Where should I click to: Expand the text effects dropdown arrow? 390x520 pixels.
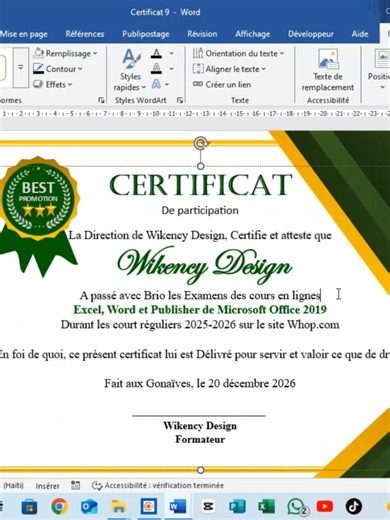coord(167,84)
